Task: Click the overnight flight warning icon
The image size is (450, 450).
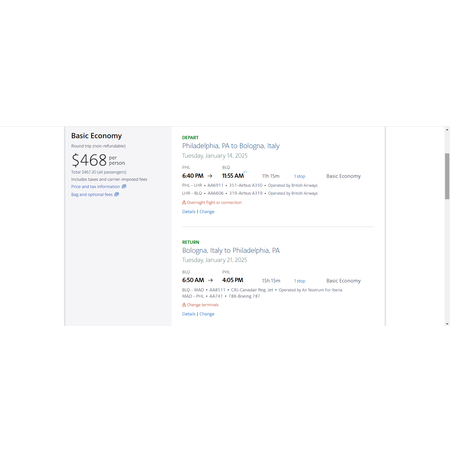Action: coord(184,202)
